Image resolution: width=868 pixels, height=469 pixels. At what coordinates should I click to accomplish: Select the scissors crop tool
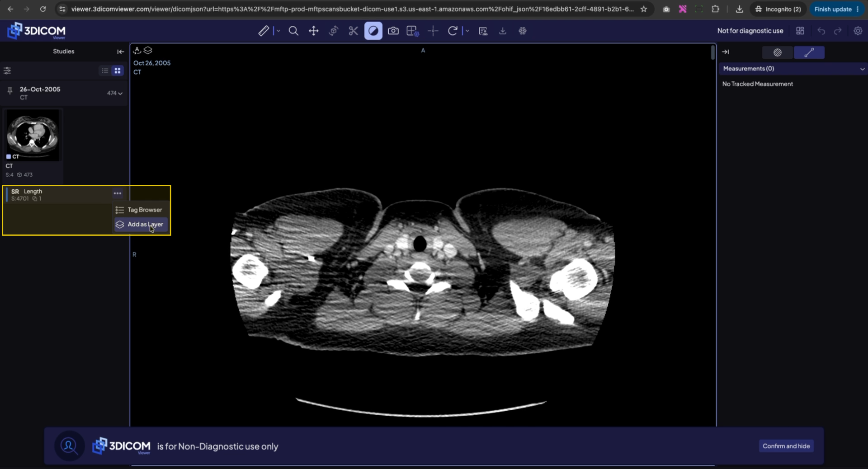pyautogui.click(x=354, y=31)
